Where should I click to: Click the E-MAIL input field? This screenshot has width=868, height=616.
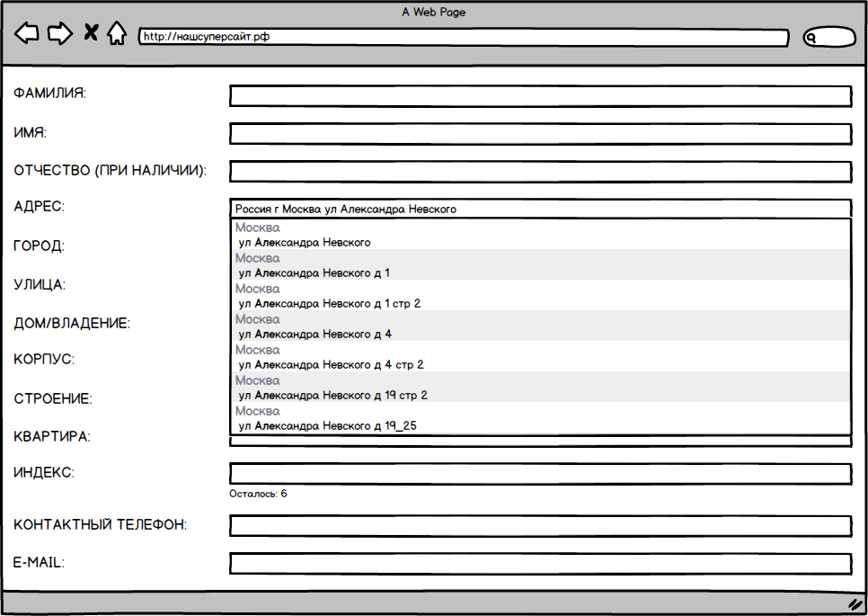coord(540,563)
